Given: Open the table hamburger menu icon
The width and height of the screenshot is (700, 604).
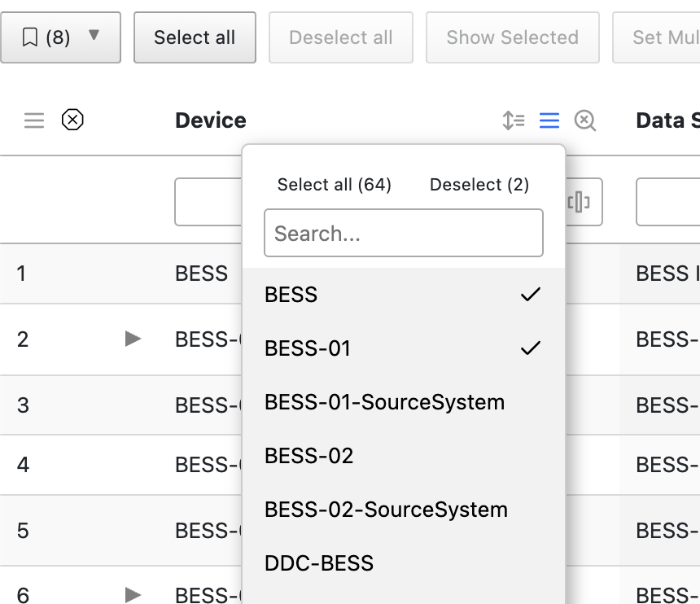Looking at the screenshot, I should point(34,121).
